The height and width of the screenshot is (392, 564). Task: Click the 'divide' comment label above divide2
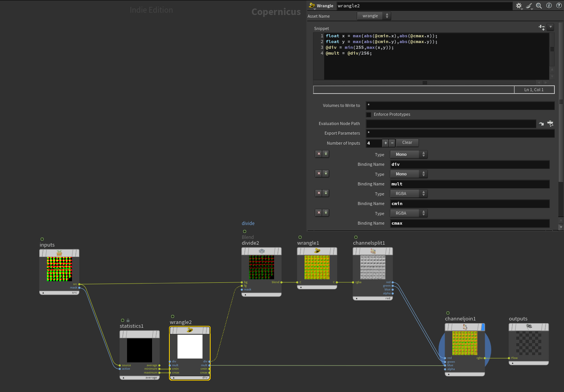pyautogui.click(x=248, y=224)
